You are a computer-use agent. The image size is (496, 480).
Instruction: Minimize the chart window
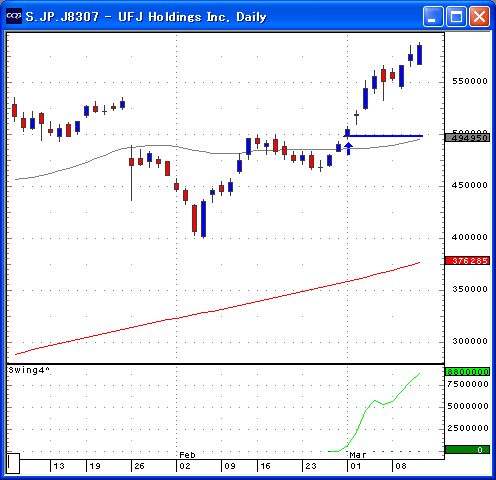tap(433, 16)
